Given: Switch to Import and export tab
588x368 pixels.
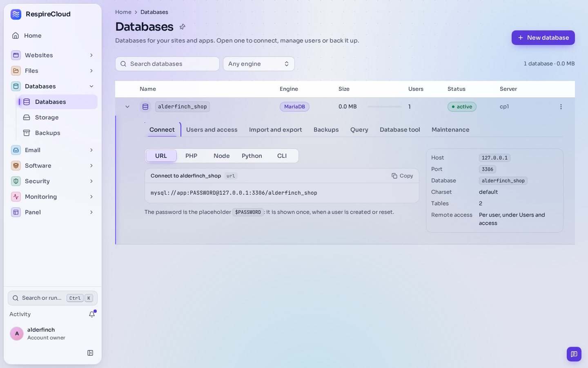Looking at the screenshot, I should point(276,130).
